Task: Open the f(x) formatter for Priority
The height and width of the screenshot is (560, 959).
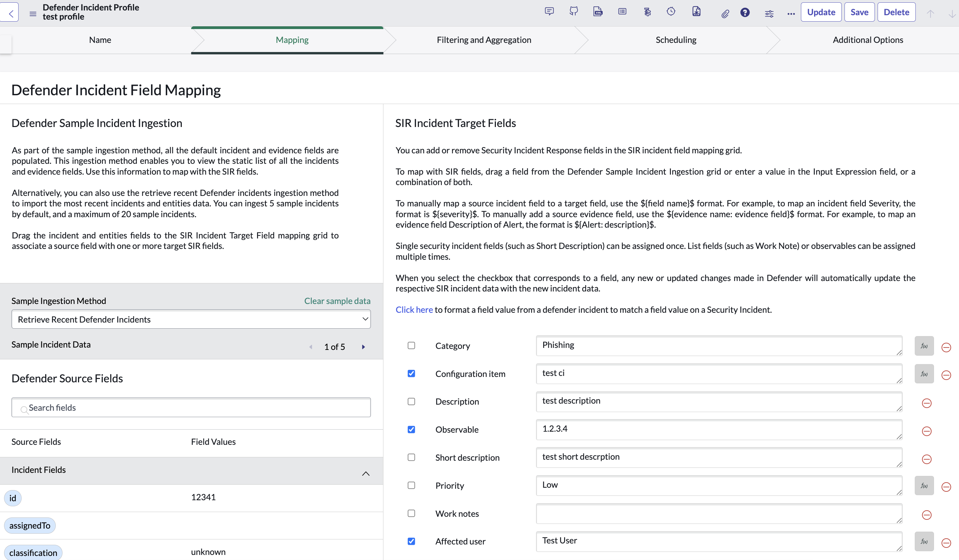Action: [924, 486]
